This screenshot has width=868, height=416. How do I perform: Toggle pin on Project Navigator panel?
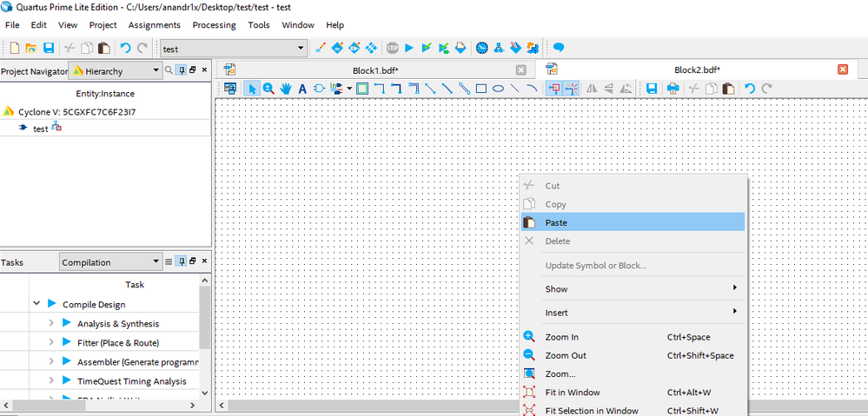(181, 70)
